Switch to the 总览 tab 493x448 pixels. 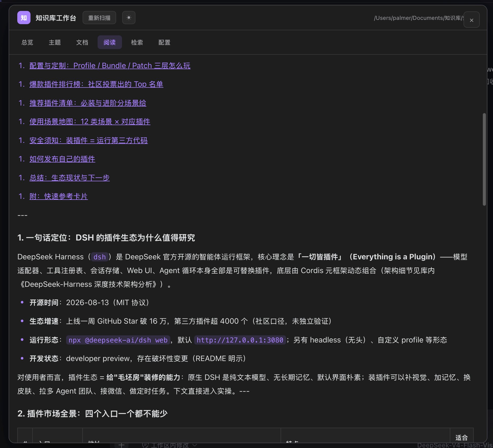point(27,42)
